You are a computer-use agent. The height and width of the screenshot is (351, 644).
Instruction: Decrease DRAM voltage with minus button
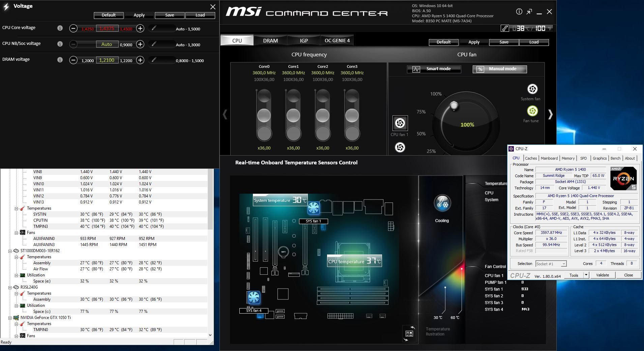pos(73,60)
